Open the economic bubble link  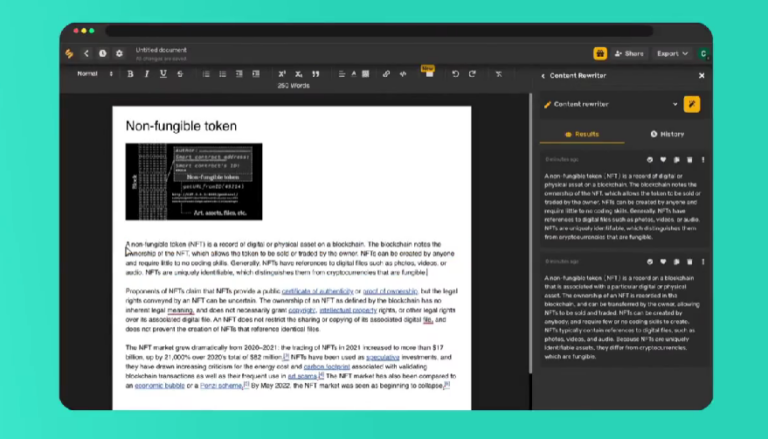point(160,386)
